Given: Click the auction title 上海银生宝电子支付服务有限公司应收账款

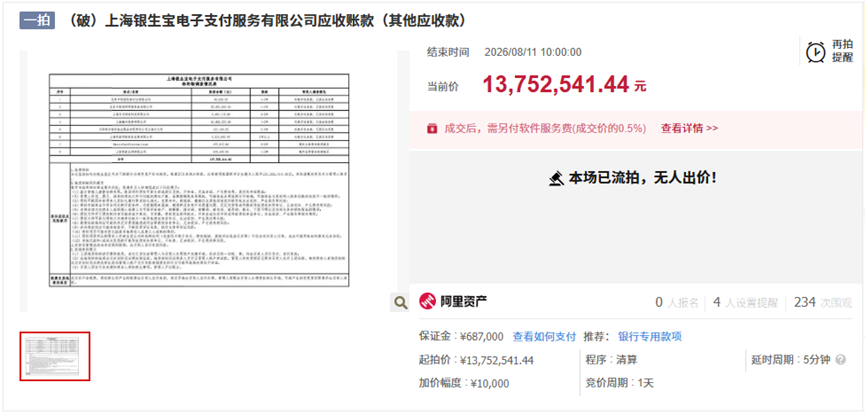Looking at the screenshot, I should (x=268, y=20).
